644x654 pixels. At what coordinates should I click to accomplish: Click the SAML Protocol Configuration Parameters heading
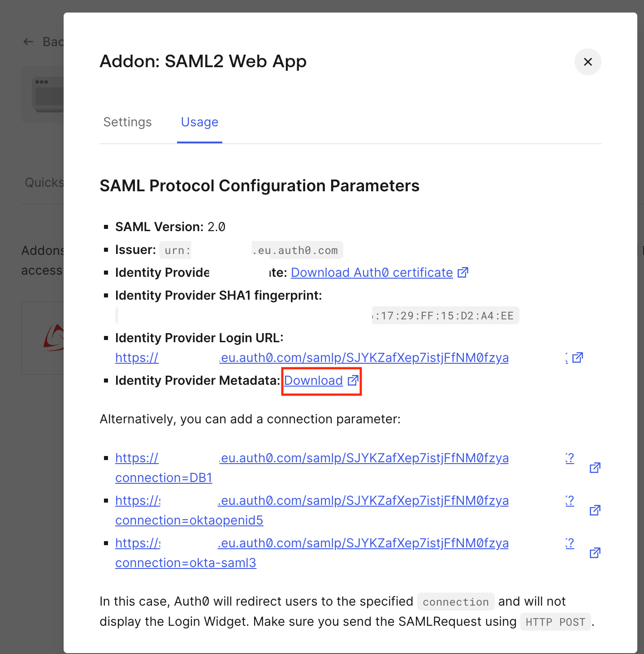pyautogui.click(x=259, y=185)
